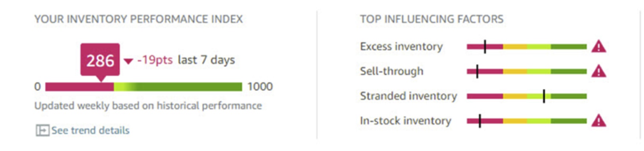
Task: Select the Excess inventory label
Action: click(x=401, y=47)
